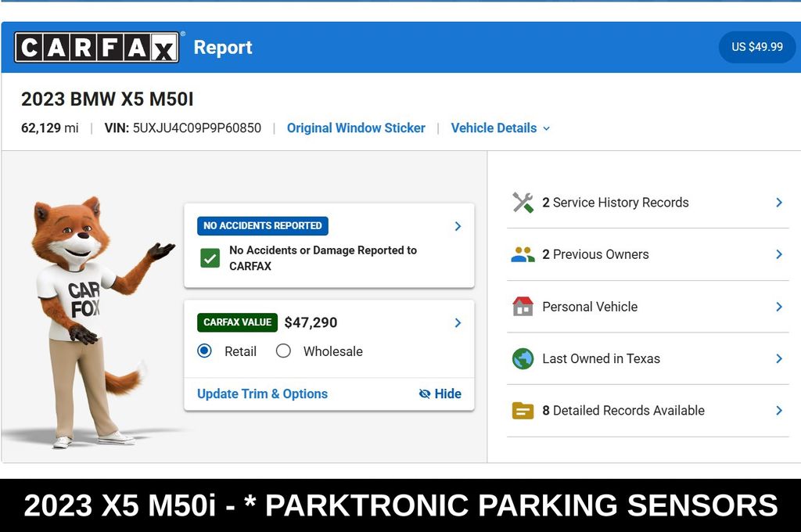Click the globe icon for Last Owned
The height and width of the screenshot is (532, 801).
point(523,359)
